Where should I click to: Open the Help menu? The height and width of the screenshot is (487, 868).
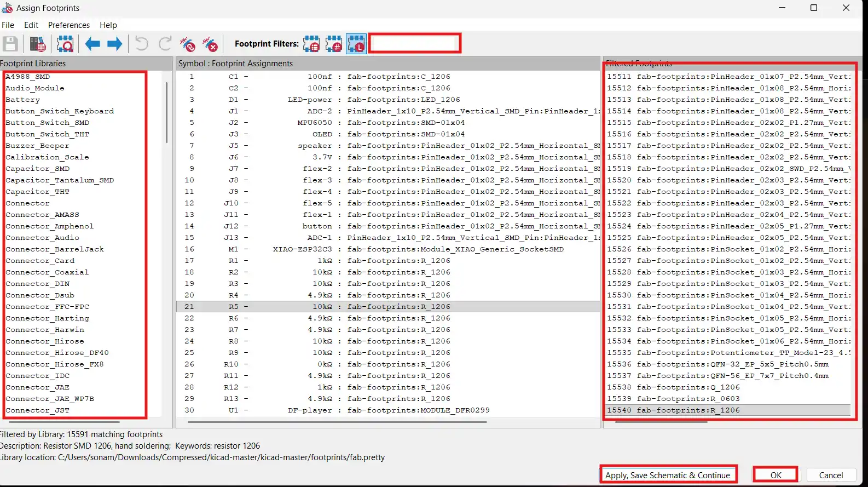(x=108, y=25)
